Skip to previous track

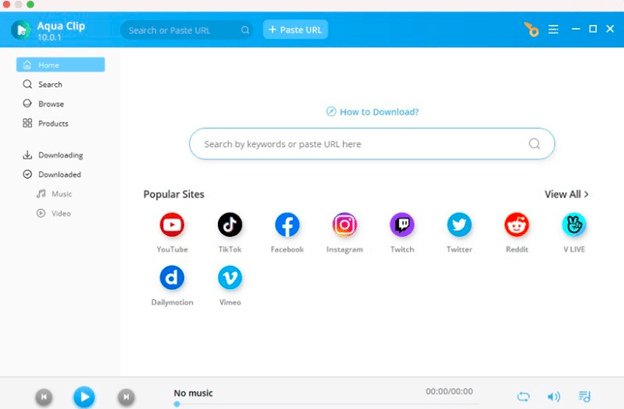pyautogui.click(x=44, y=397)
